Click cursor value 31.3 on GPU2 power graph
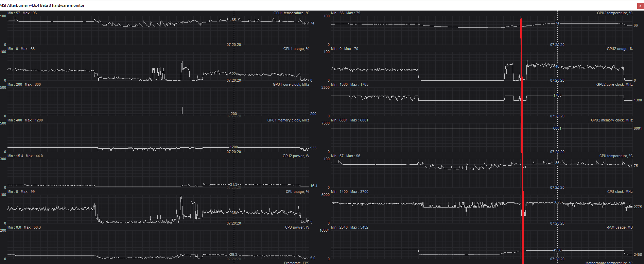The height and width of the screenshot is (264, 644). pyautogui.click(x=234, y=184)
